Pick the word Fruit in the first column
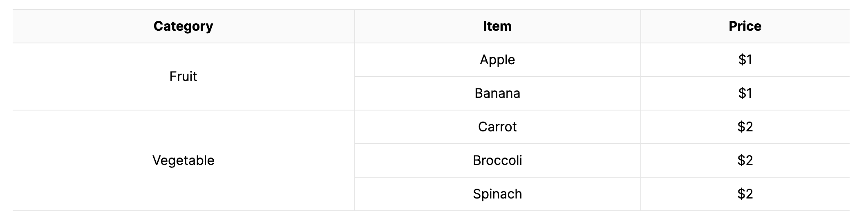This screenshot has height=221, width=868. tap(183, 77)
